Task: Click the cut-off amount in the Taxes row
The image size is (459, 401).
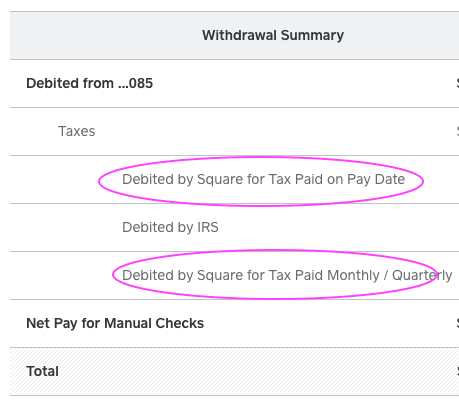Action: click(x=457, y=131)
